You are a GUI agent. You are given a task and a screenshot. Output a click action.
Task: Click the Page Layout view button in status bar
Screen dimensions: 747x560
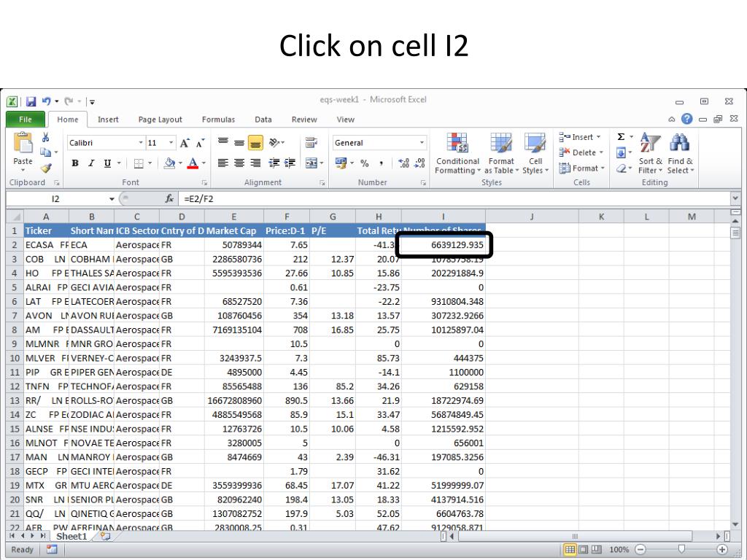583,550
